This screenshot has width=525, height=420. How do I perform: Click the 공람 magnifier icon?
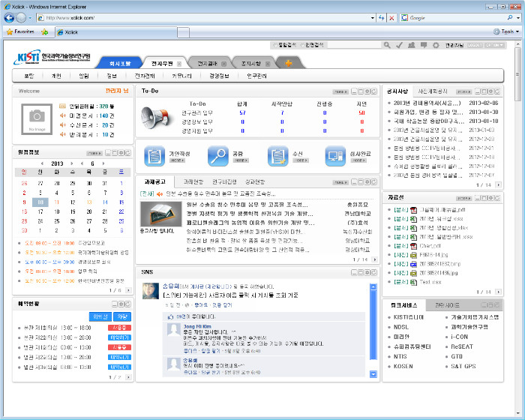[217, 156]
